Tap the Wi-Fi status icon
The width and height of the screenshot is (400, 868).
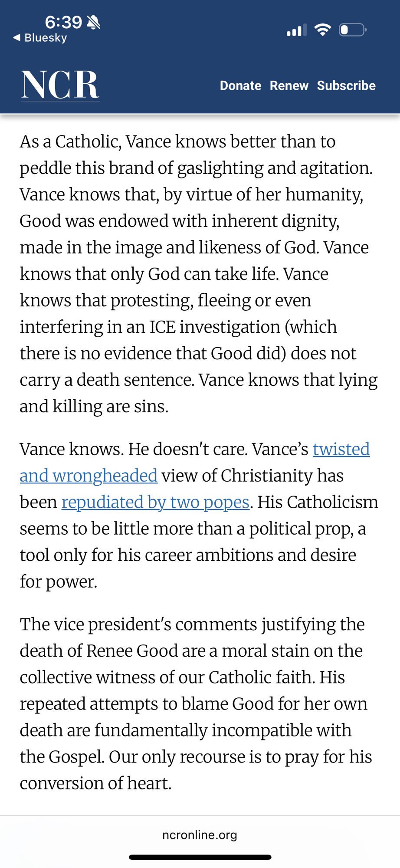(322, 30)
